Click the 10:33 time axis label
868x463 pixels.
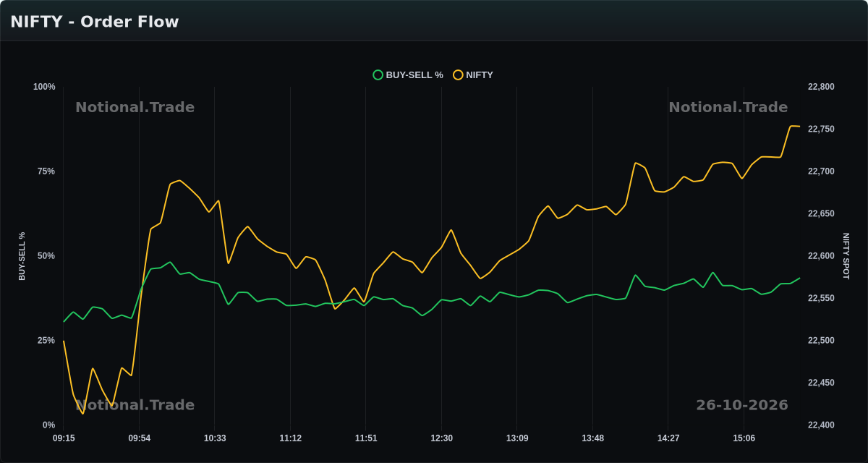(x=215, y=438)
